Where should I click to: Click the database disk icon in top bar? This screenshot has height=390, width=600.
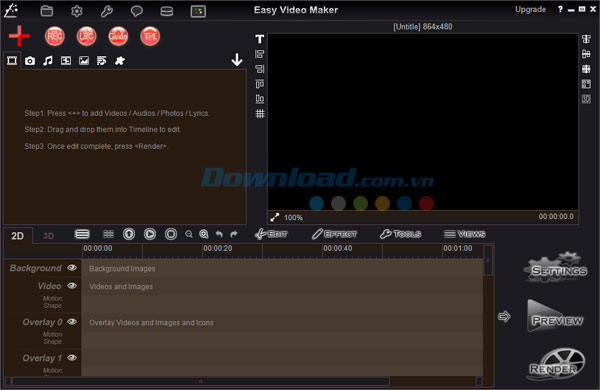click(166, 11)
